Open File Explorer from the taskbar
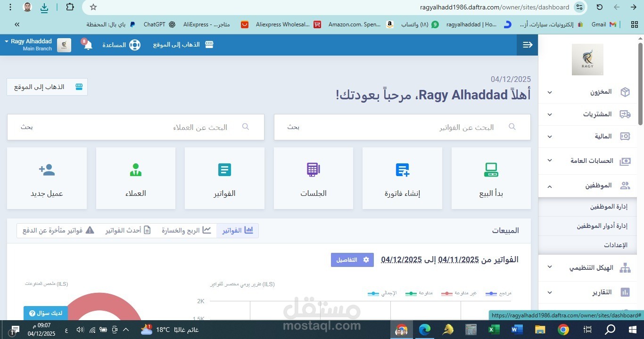The height and width of the screenshot is (339, 644). pos(540,330)
